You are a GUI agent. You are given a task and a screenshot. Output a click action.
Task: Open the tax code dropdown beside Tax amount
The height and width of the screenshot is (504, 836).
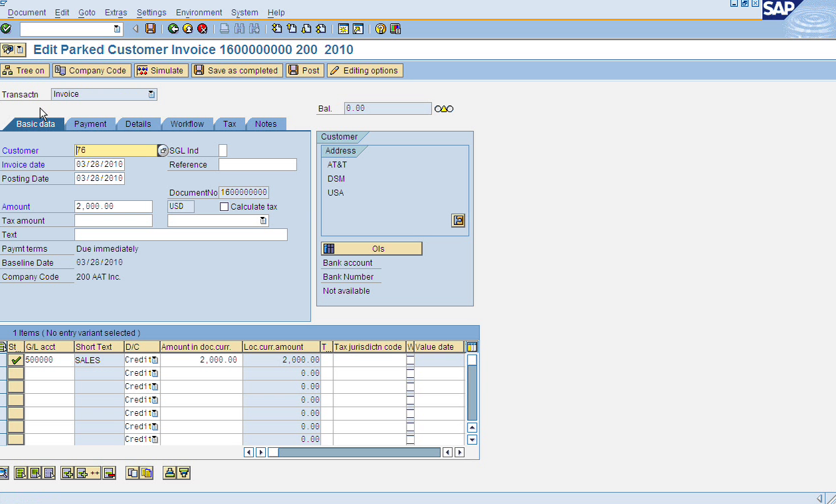pos(263,220)
